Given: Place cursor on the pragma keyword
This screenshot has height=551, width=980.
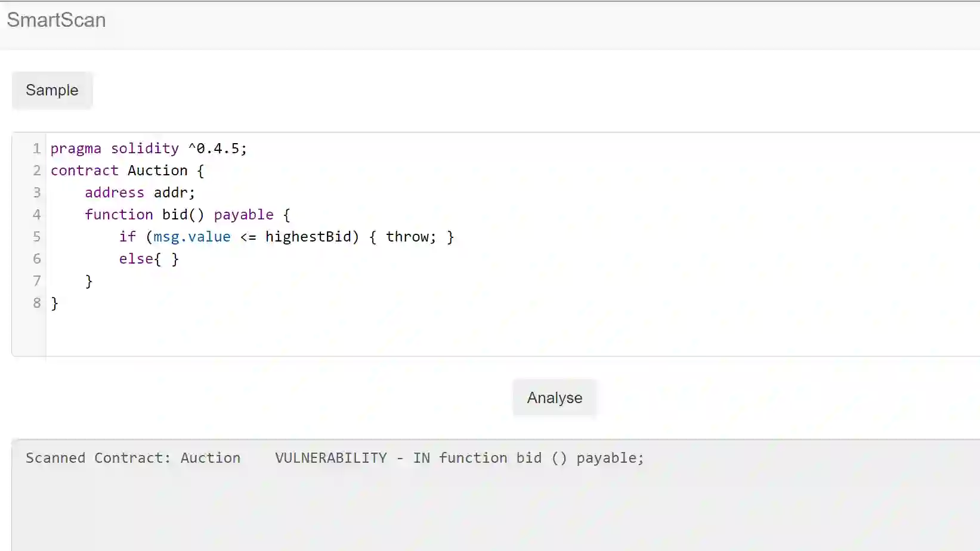Looking at the screenshot, I should click(x=76, y=148).
